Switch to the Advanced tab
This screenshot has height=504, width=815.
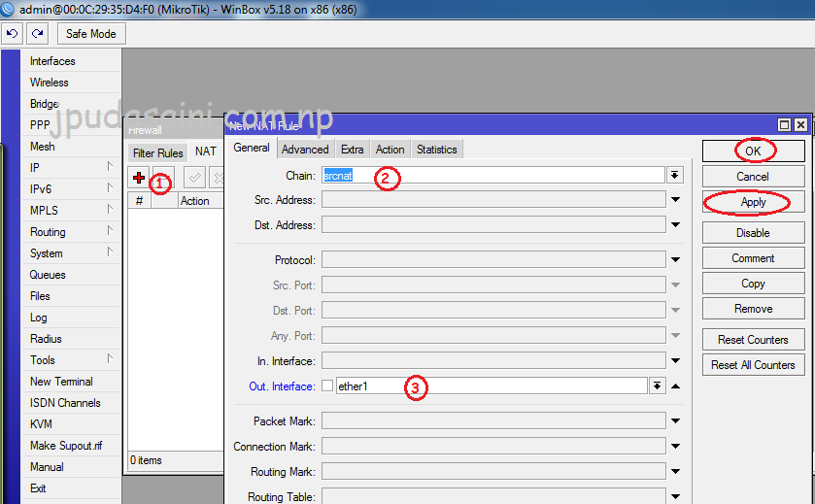[x=305, y=150]
